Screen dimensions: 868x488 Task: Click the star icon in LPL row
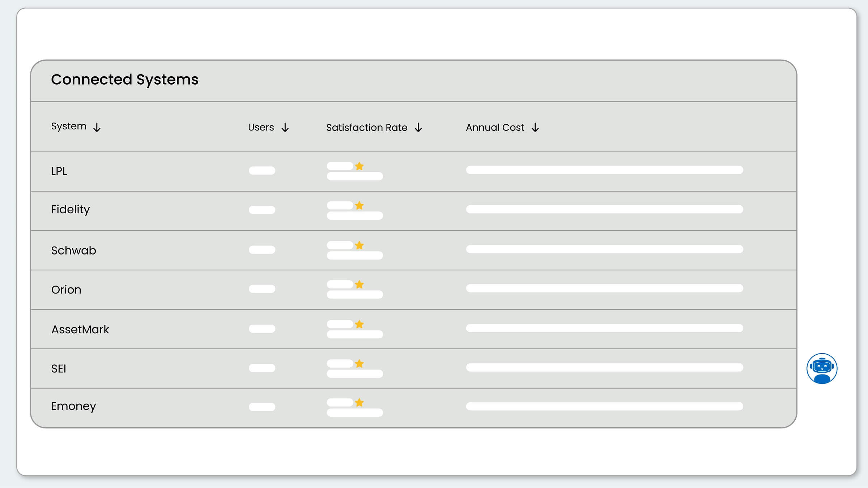coord(359,166)
